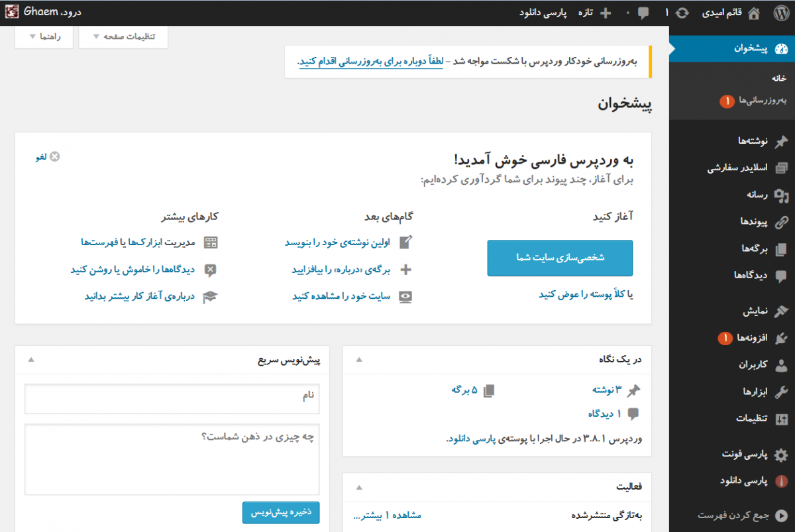The width and height of the screenshot is (795, 532).
Task: Open افزونه‌ها (Plugins) in the sidebar
Action: click(753, 338)
